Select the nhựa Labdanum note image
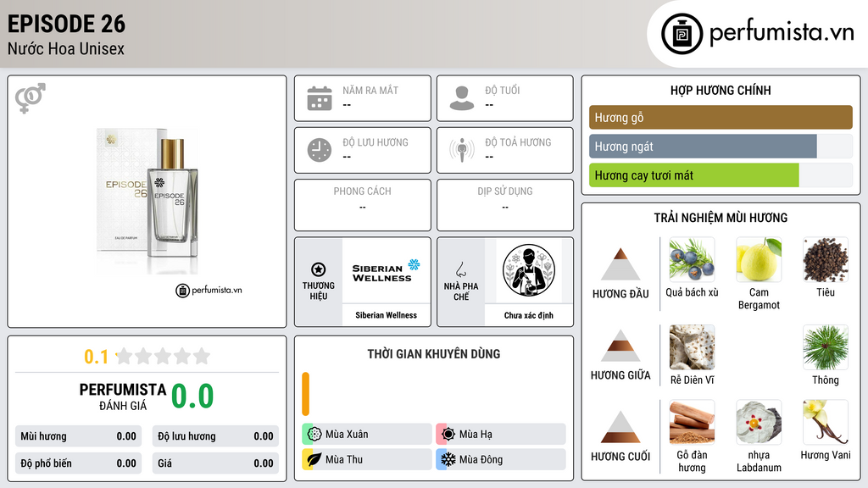This screenshot has height=488, width=868. coord(759,422)
